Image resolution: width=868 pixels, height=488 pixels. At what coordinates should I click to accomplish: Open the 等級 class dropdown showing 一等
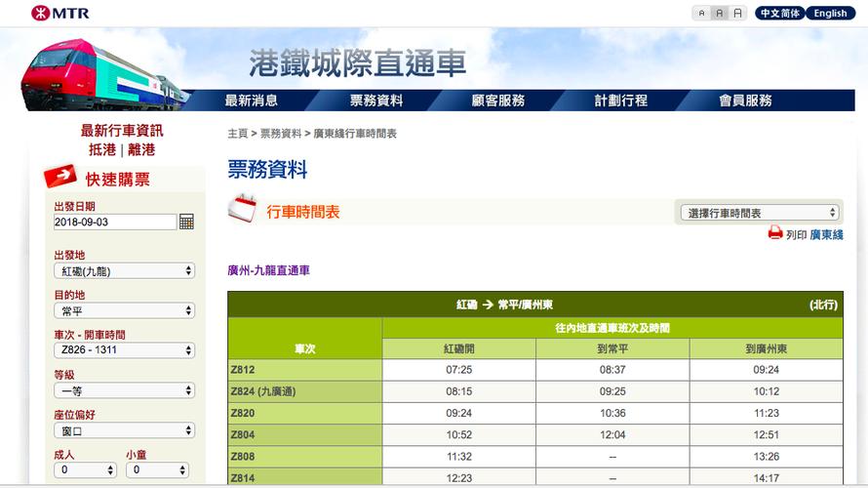[x=125, y=390]
